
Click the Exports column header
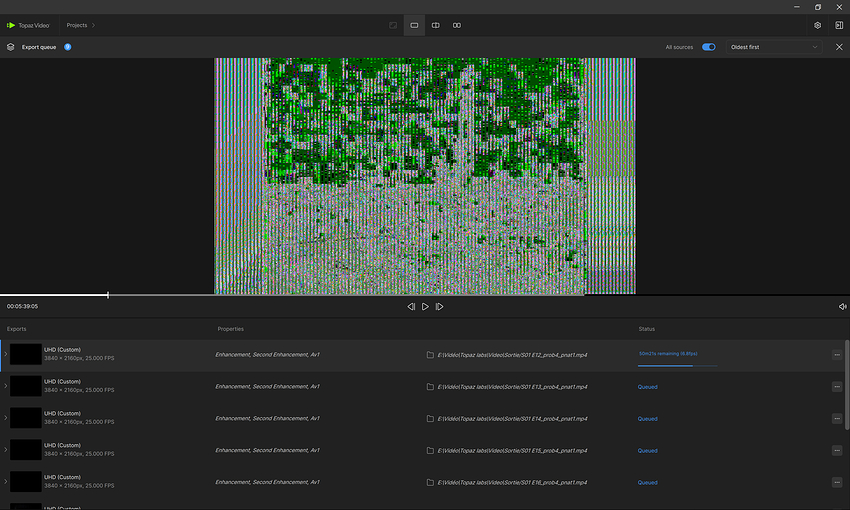coord(16,329)
